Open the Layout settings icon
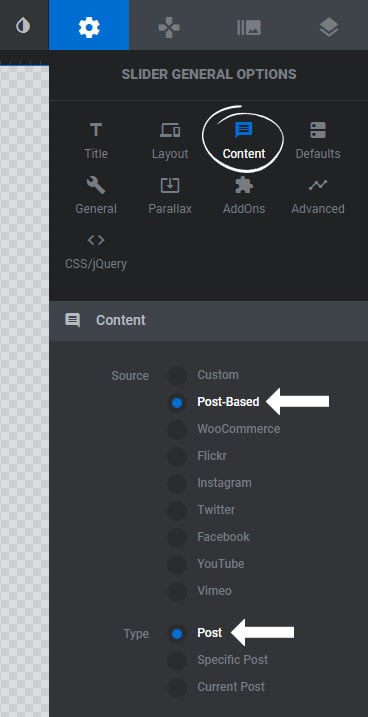Viewport: 368px width, 717px height. [x=170, y=130]
